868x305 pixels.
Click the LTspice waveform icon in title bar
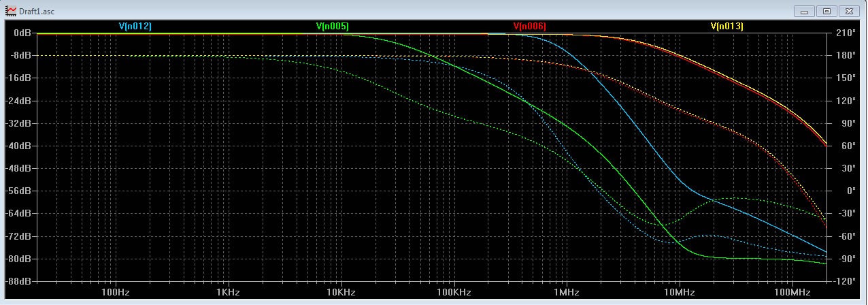[11, 11]
